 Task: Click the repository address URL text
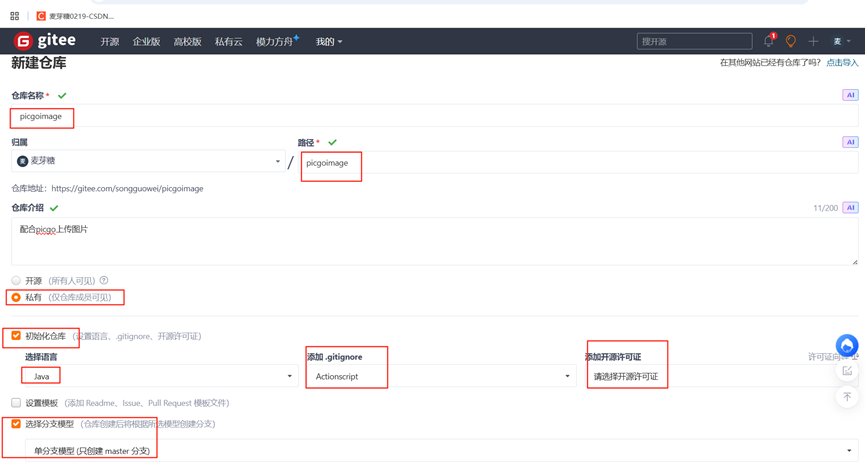[127, 188]
